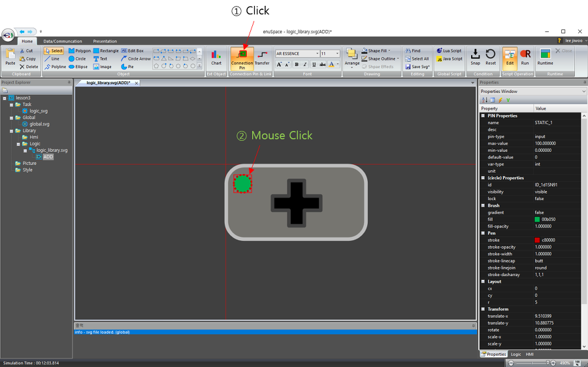Open the Lua Script editor
The image size is (588, 367).
pos(449,50)
